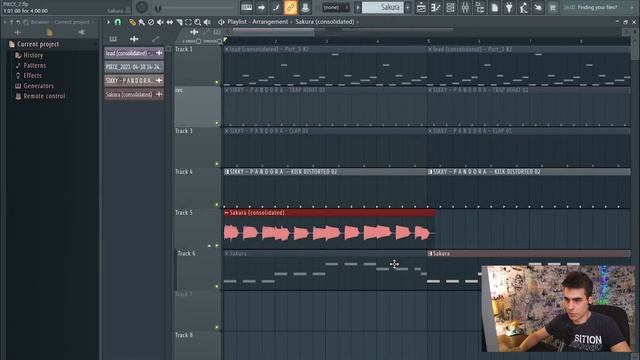Select SIKKY - PANDORA clip in picker
The height and width of the screenshot is (360, 640).
point(134,80)
